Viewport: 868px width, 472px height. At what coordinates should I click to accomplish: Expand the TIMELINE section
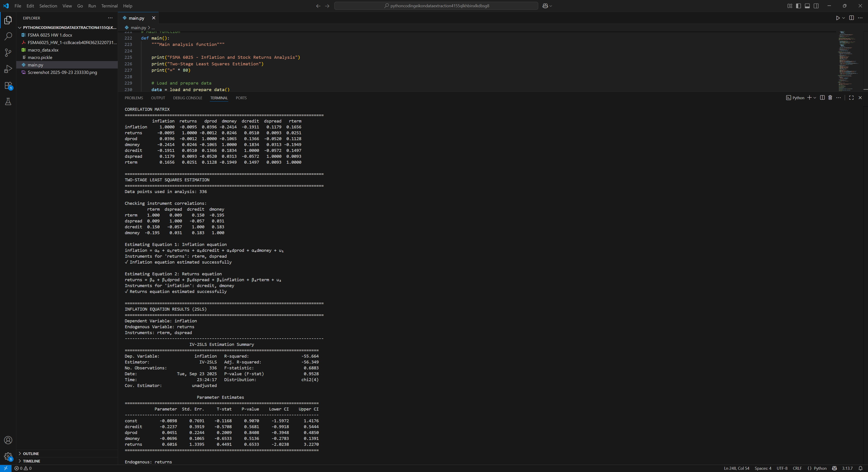(x=67, y=461)
